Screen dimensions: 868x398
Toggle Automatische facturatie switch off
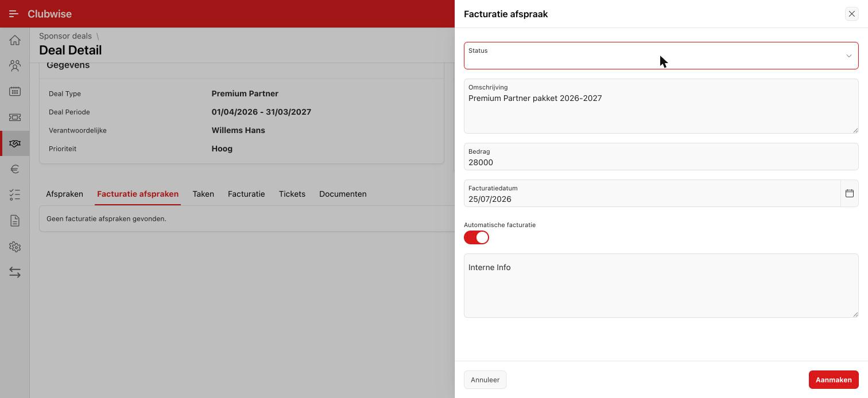point(476,237)
